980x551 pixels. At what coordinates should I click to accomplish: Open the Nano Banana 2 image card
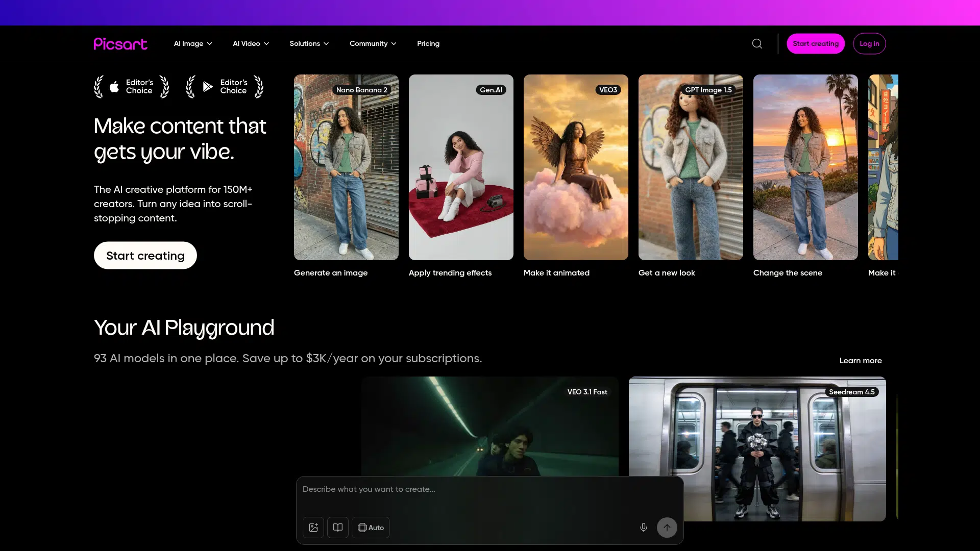tap(346, 167)
